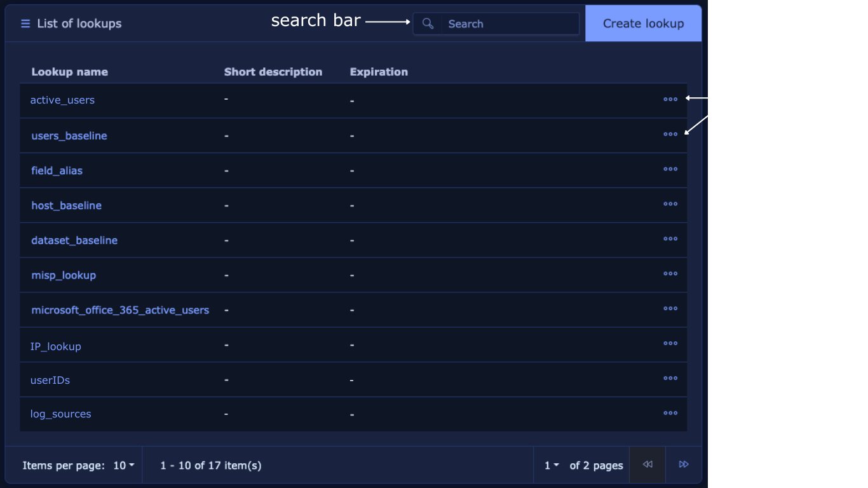Open three-dot menu for misp_lookup
The image size is (868, 488).
670,274
